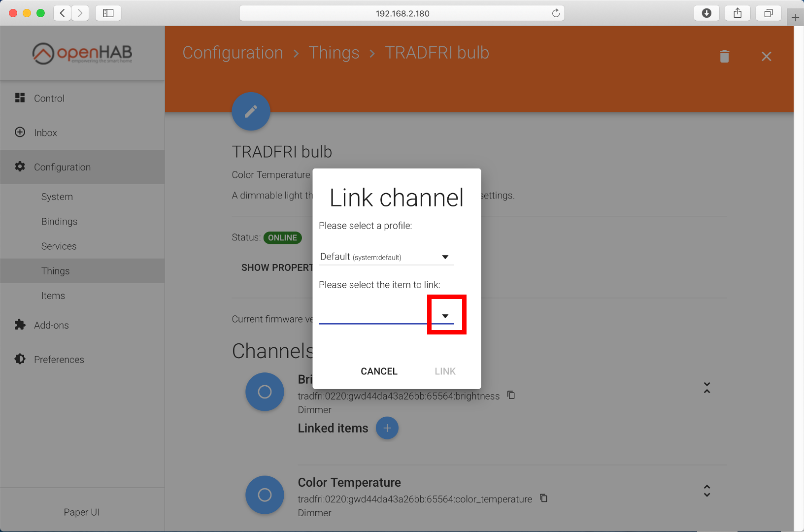Reload the page
804x532 pixels.
[x=556, y=13]
